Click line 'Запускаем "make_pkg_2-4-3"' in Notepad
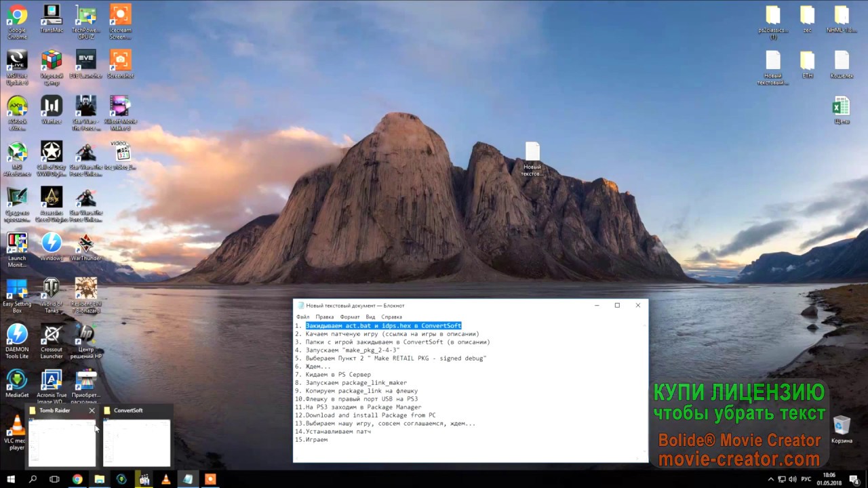 pyautogui.click(x=353, y=350)
